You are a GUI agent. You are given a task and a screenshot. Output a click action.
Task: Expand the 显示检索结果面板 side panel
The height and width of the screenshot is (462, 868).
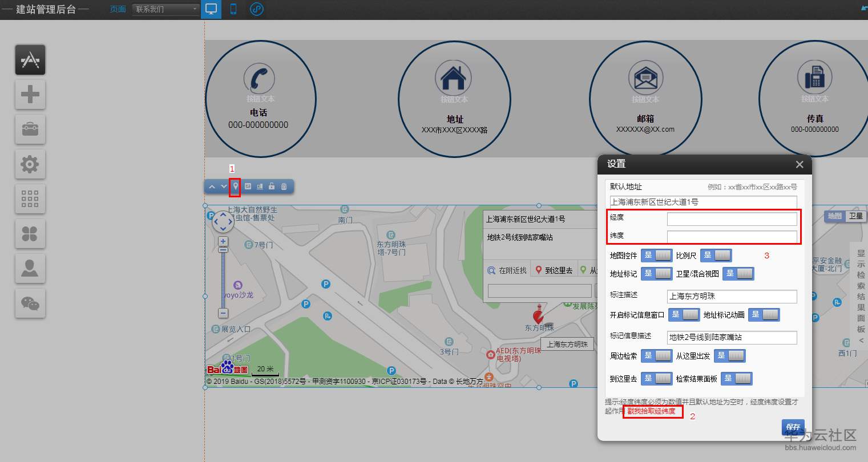861,297
